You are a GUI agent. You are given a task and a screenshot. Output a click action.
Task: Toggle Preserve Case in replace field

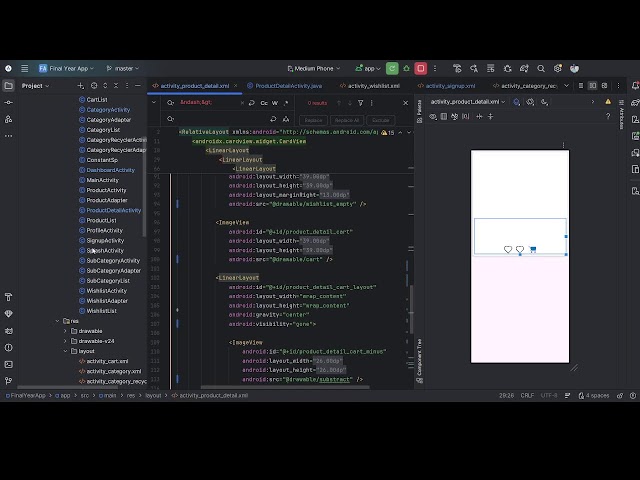click(x=286, y=119)
